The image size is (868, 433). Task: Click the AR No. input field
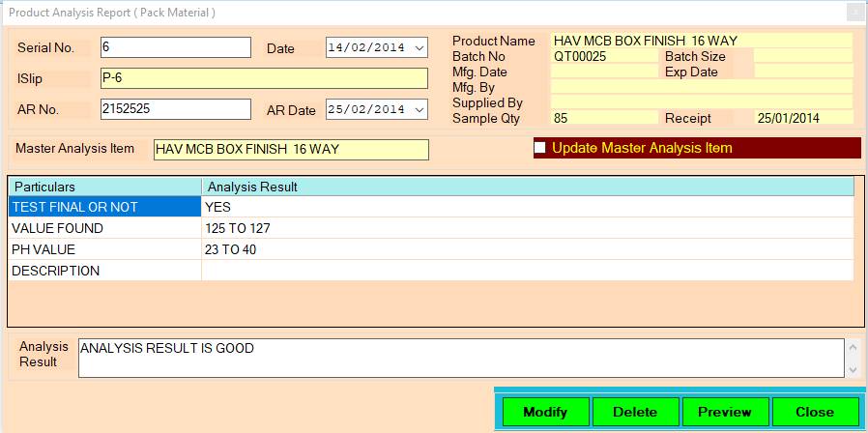click(175, 109)
